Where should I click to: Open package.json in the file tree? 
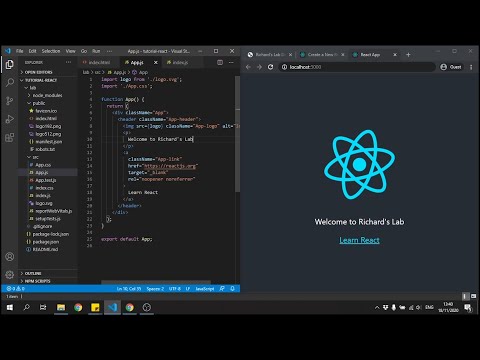coord(45,242)
